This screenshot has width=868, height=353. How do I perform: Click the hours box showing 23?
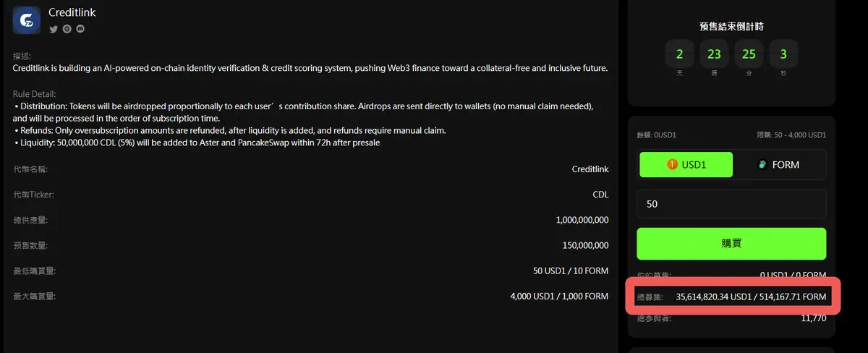click(714, 54)
